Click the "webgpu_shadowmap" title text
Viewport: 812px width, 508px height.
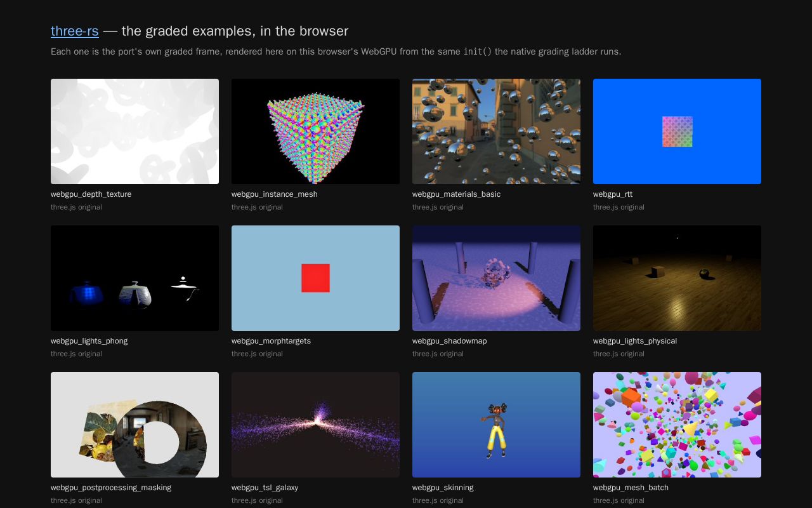coord(450,341)
